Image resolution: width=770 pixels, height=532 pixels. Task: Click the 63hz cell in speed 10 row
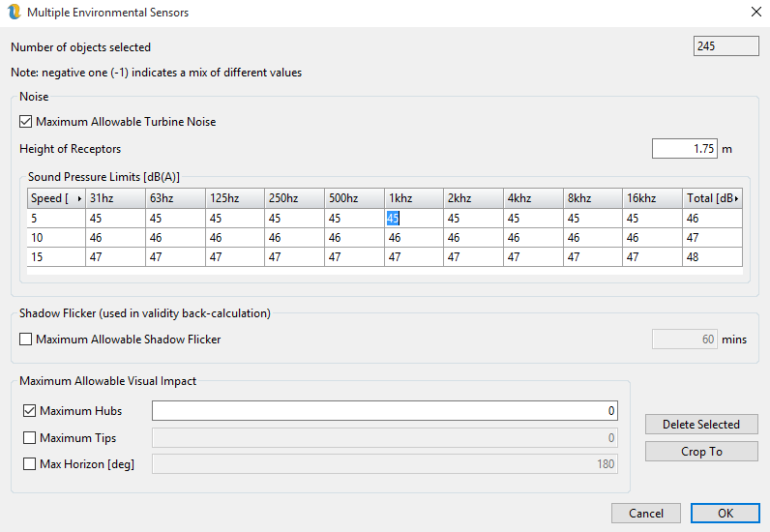pyautogui.click(x=175, y=238)
